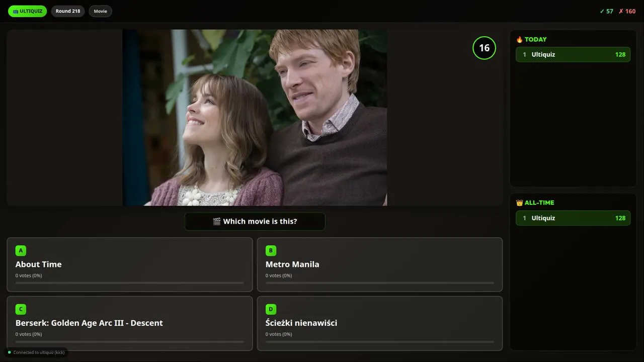Click the vote progress bar for Ścieżki nienawiści

point(380,342)
